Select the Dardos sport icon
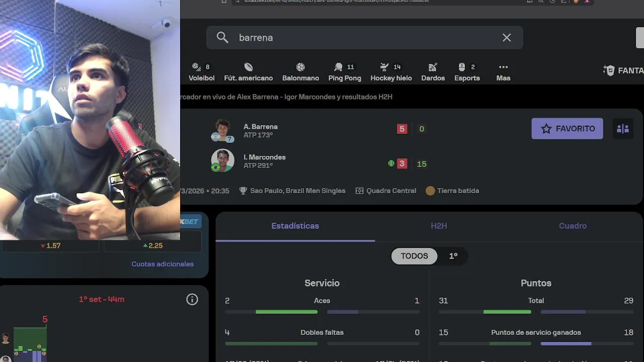 tap(433, 72)
